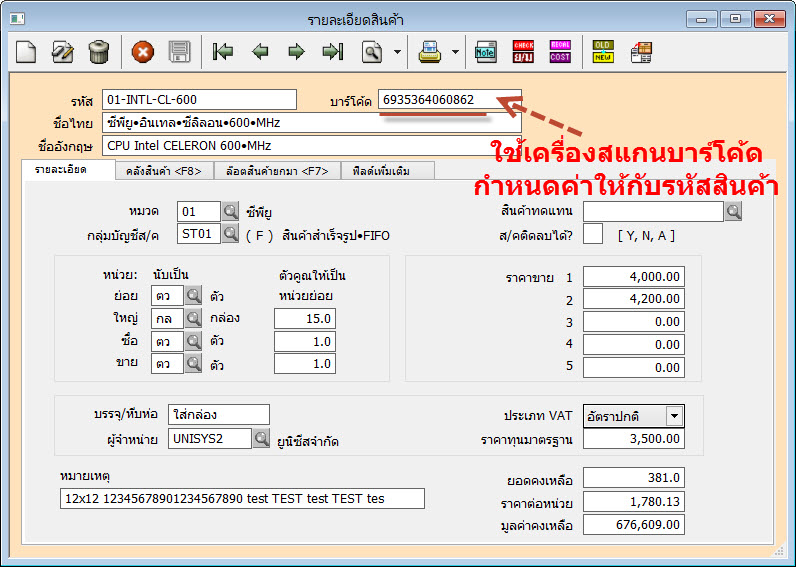Click the Save floppy disk icon
796x567 pixels.
179,52
